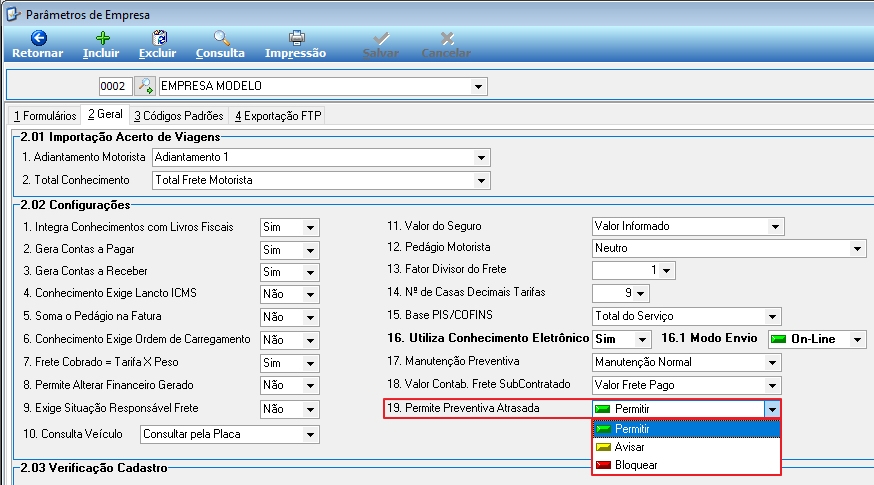
Task: Switch to the 4 Exportação FTP tab
Action: [278, 116]
